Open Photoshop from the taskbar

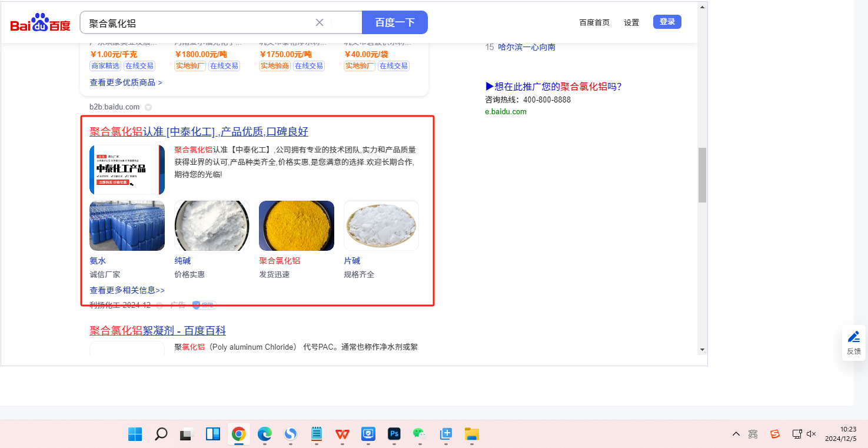tap(394, 434)
